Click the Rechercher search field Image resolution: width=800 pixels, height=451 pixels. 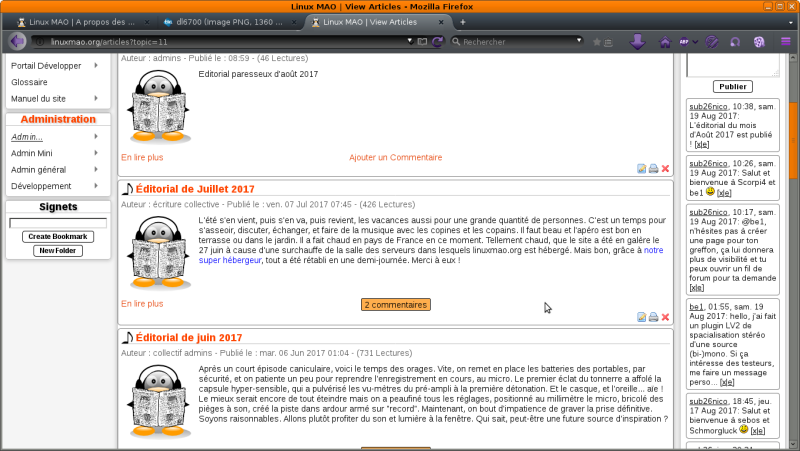click(518, 42)
